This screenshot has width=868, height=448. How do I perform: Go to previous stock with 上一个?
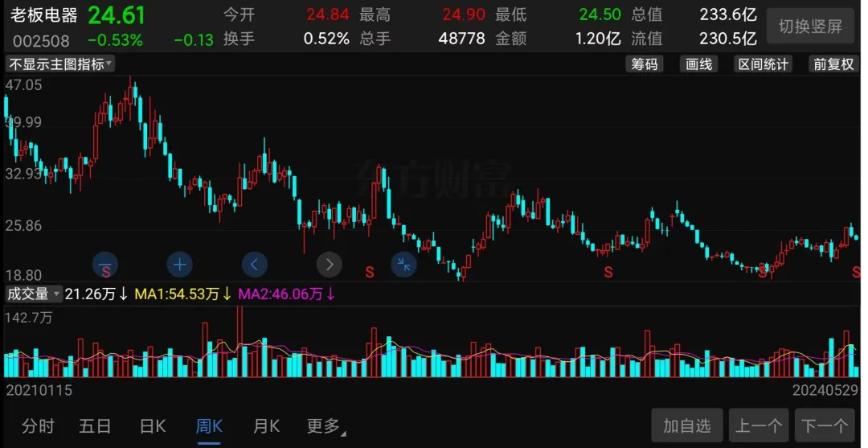(x=759, y=425)
